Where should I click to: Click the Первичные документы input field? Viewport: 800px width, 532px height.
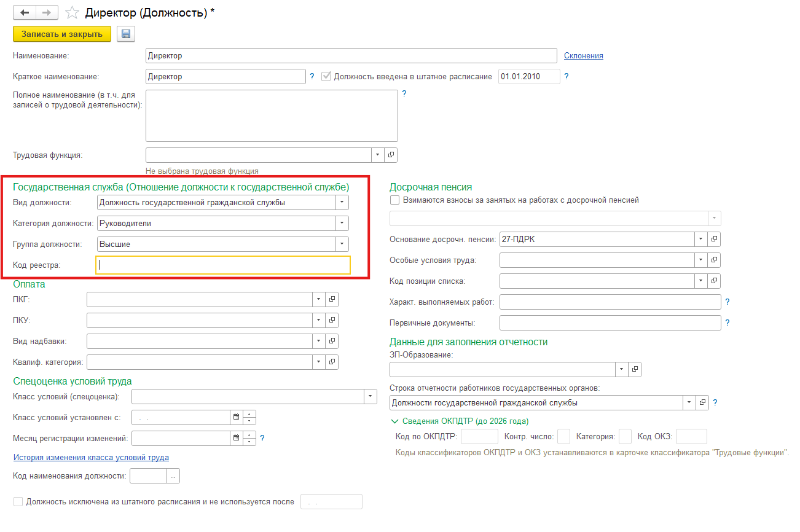610,323
